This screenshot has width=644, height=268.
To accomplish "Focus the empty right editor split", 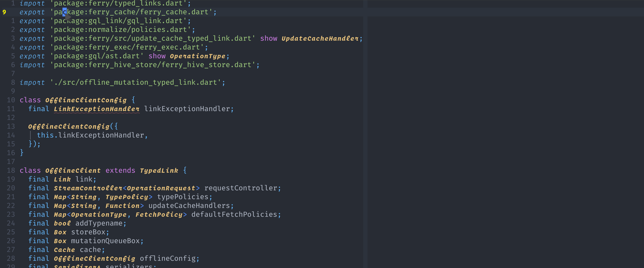I will click(500, 125).
